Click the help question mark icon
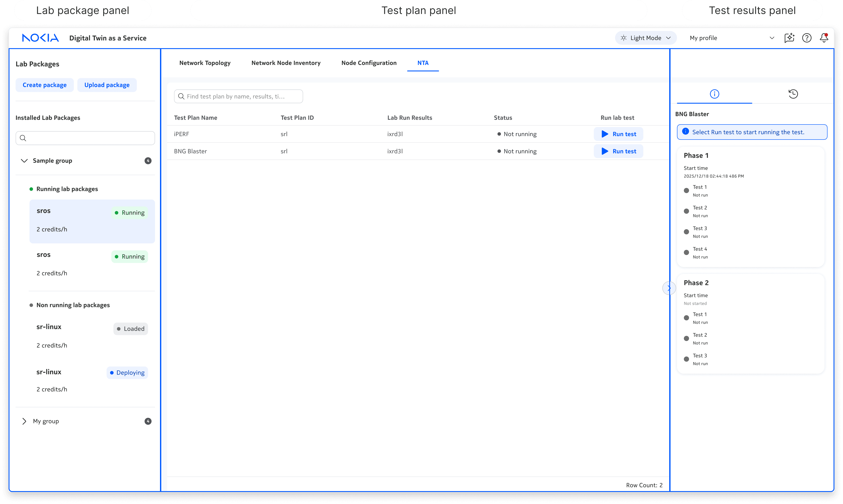 point(807,38)
